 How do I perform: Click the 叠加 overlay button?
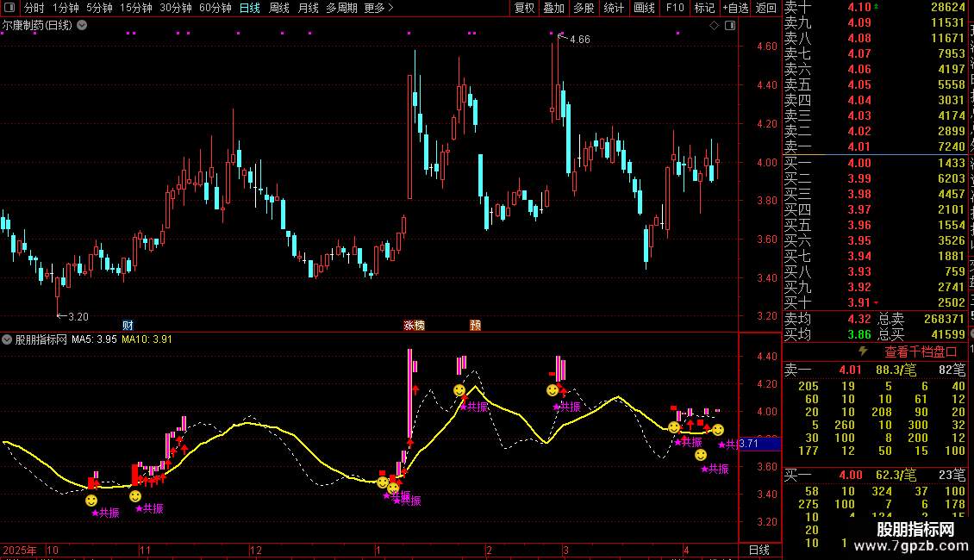(x=554, y=8)
